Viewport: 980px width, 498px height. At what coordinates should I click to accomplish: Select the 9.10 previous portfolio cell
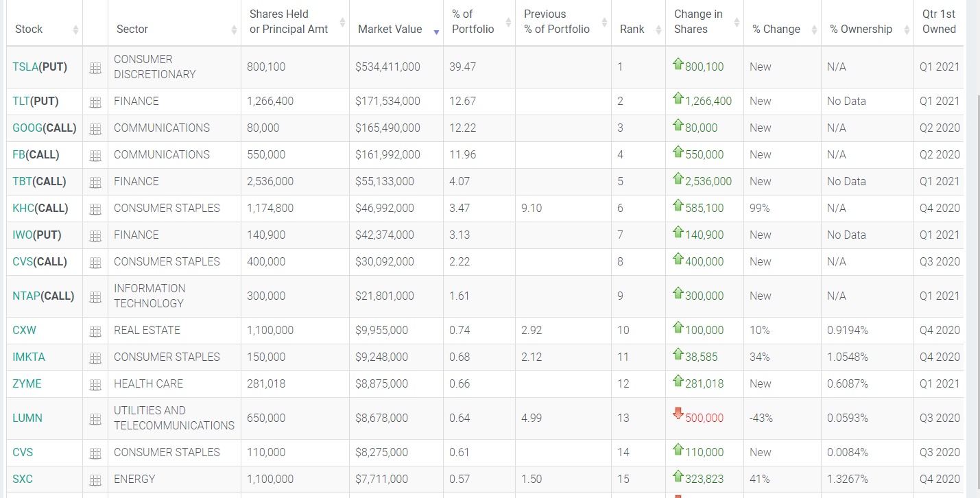pyautogui.click(x=563, y=209)
